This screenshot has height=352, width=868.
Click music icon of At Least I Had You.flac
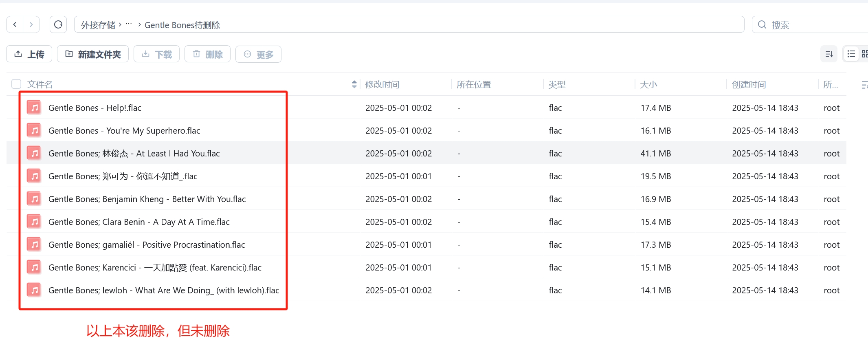[x=35, y=153]
